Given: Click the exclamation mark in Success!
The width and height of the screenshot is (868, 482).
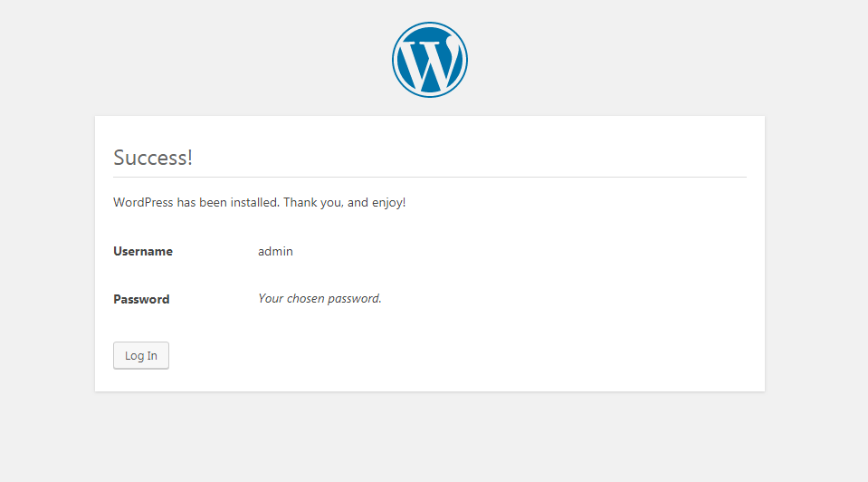Looking at the screenshot, I should click(190, 158).
